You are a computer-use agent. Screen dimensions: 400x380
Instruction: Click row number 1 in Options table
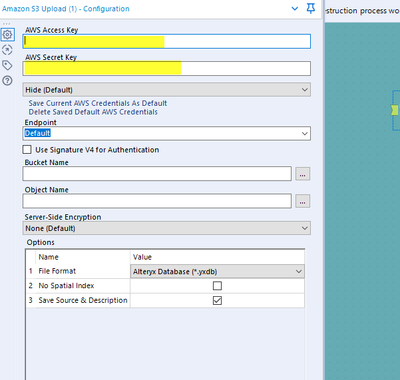[x=31, y=271]
